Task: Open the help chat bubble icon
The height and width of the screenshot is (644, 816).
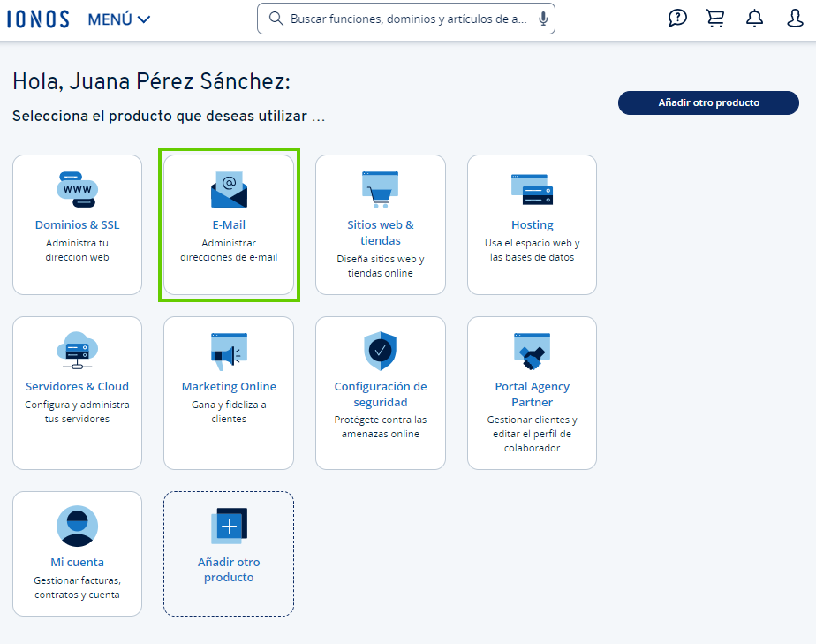Action: point(677,19)
